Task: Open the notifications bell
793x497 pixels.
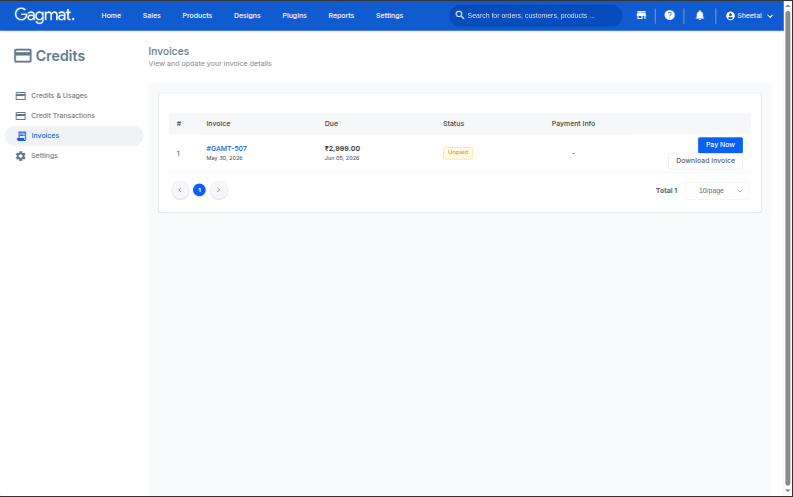Action: (700, 15)
